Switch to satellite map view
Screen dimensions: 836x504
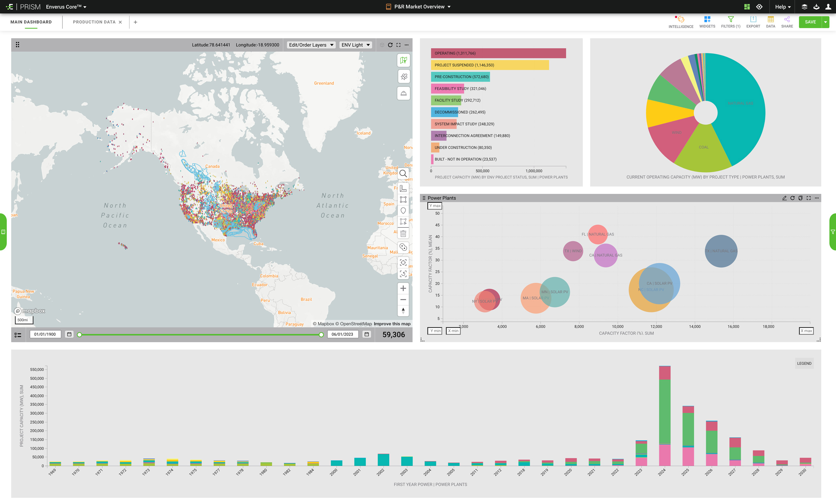403,77
